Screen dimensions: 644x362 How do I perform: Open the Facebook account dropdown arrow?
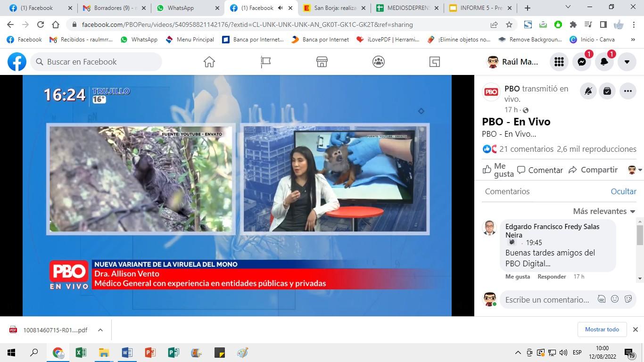pyautogui.click(x=627, y=62)
